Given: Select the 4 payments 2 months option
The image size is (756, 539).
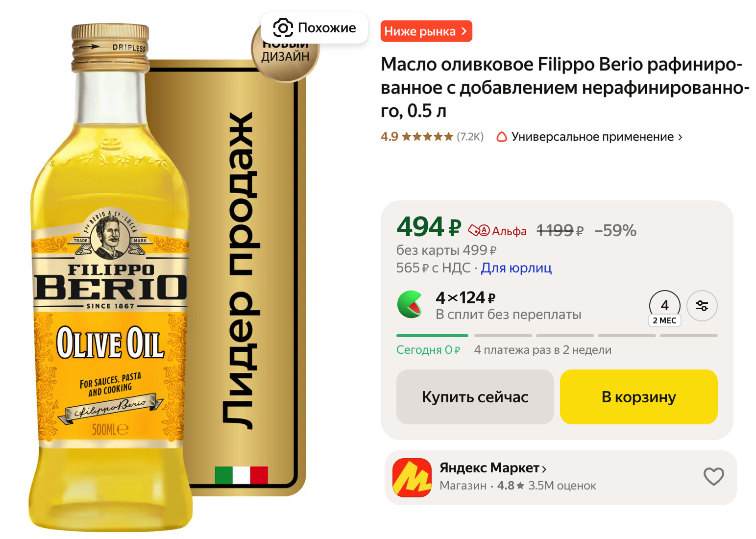Looking at the screenshot, I should [x=664, y=309].
